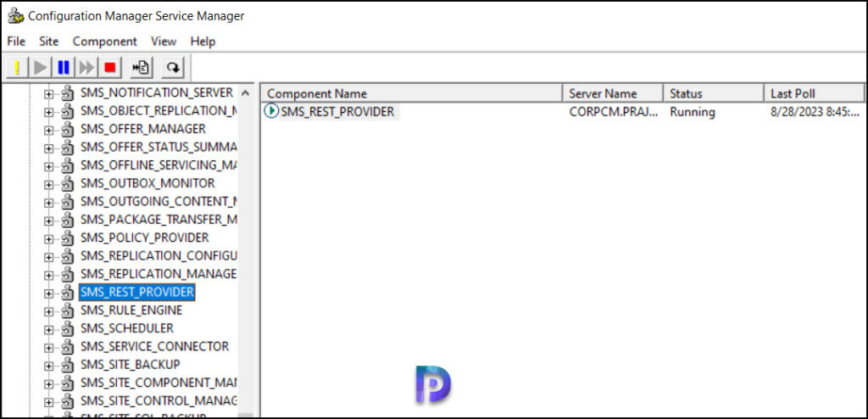Click the tree pane scroll-up arrow

(x=246, y=93)
